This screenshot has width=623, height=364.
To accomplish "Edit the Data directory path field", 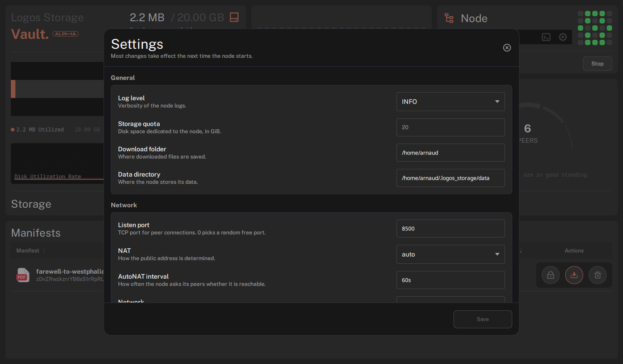I will click(x=451, y=178).
